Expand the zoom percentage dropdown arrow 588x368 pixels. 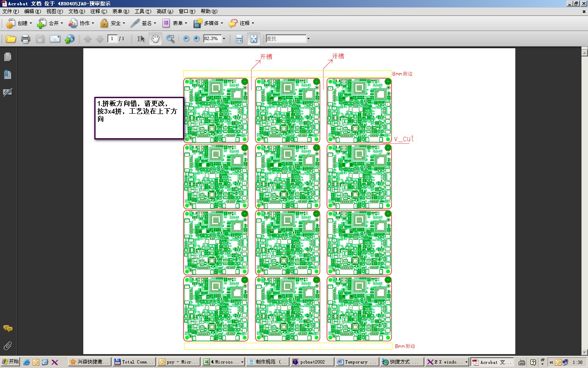point(224,39)
